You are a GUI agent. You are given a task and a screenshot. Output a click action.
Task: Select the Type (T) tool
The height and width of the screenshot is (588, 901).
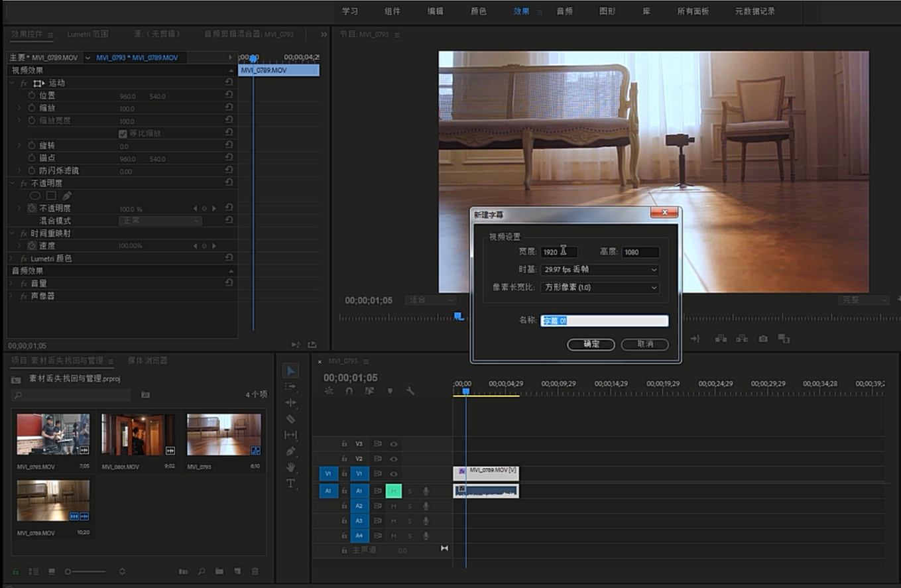tap(290, 484)
